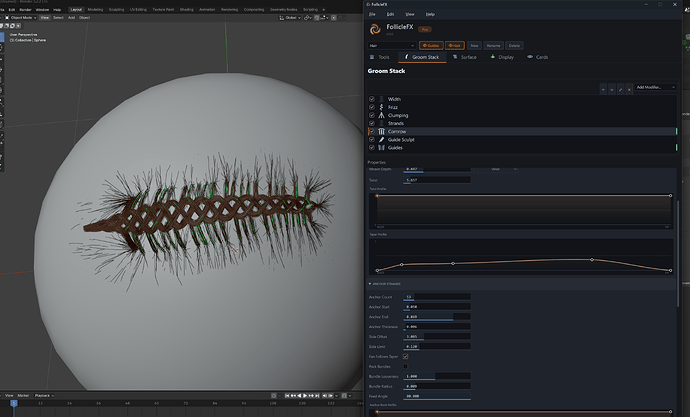The width and height of the screenshot is (690, 417).
Task: Click the Strands modifier icon
Action: [382, 123]
